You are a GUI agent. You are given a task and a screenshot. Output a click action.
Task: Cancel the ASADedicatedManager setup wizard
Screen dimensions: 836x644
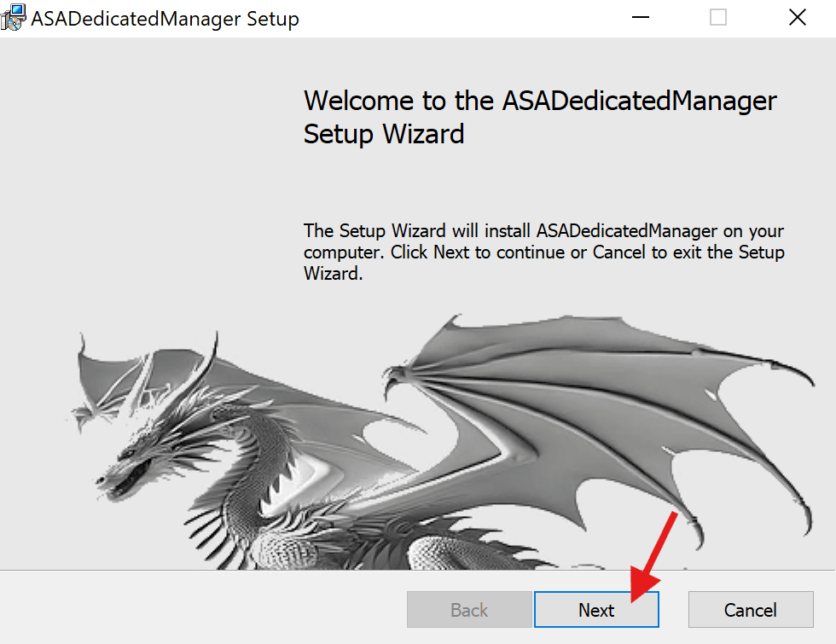pos(750,609)
